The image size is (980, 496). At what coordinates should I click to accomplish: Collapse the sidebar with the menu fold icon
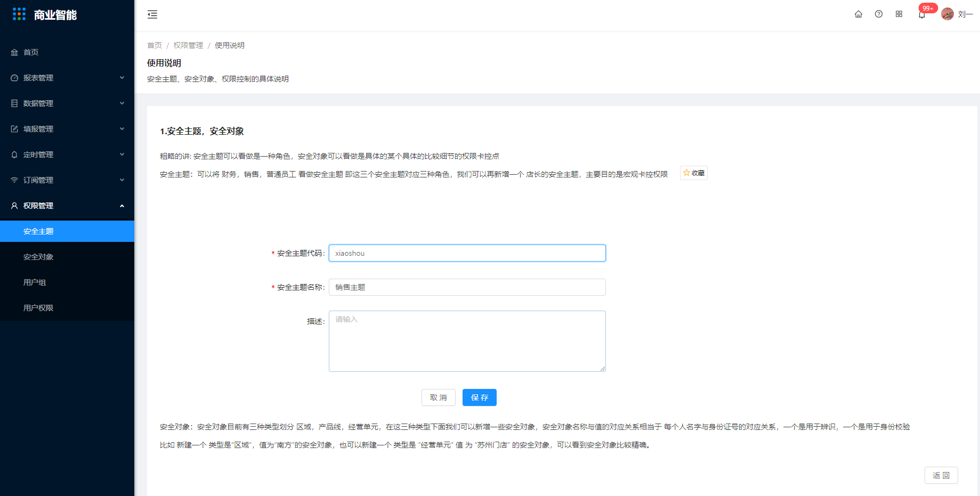152,14
